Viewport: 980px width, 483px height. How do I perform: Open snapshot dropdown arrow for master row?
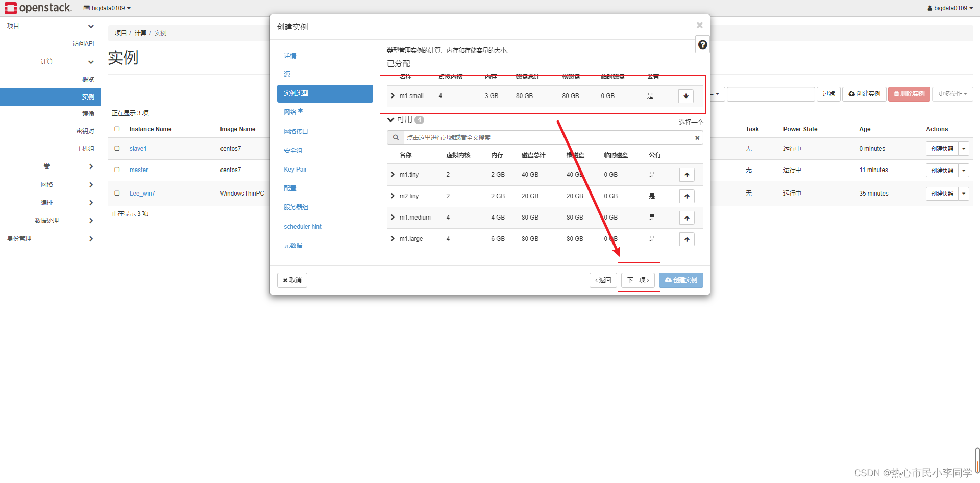[x=964, y=170]
